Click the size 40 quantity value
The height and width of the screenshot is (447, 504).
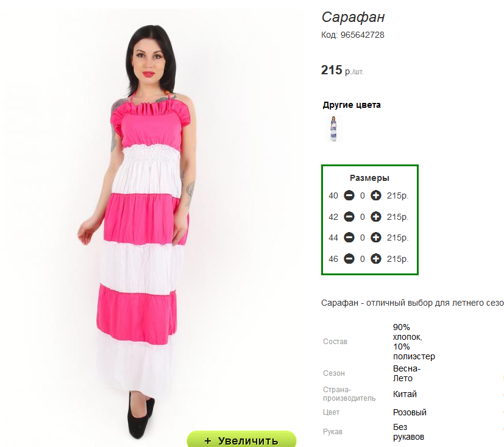click(362, 195)
